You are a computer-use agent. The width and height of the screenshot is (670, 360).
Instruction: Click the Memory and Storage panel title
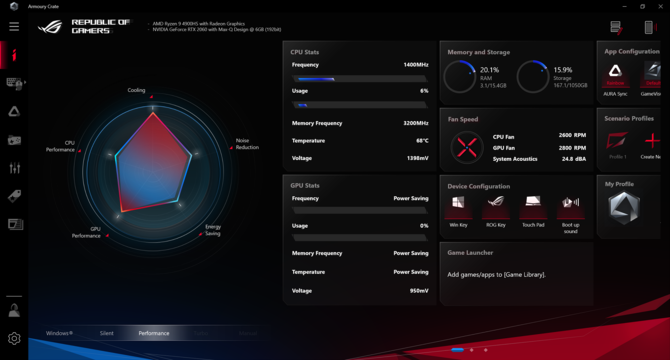pyautogui.click(x=479, y=52)
